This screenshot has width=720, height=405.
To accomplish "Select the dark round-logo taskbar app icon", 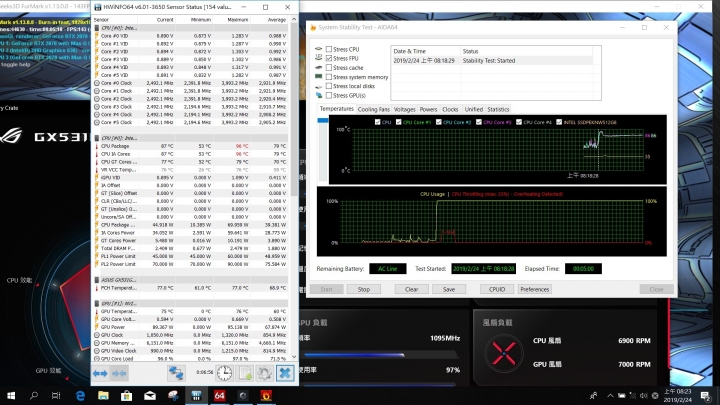I will tap(243, 395).
